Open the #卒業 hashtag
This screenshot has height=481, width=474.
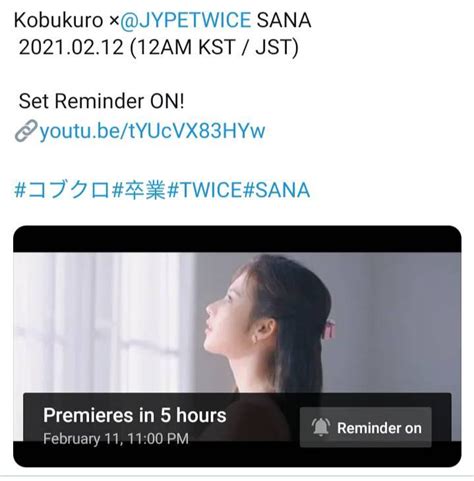click(138, 190)
